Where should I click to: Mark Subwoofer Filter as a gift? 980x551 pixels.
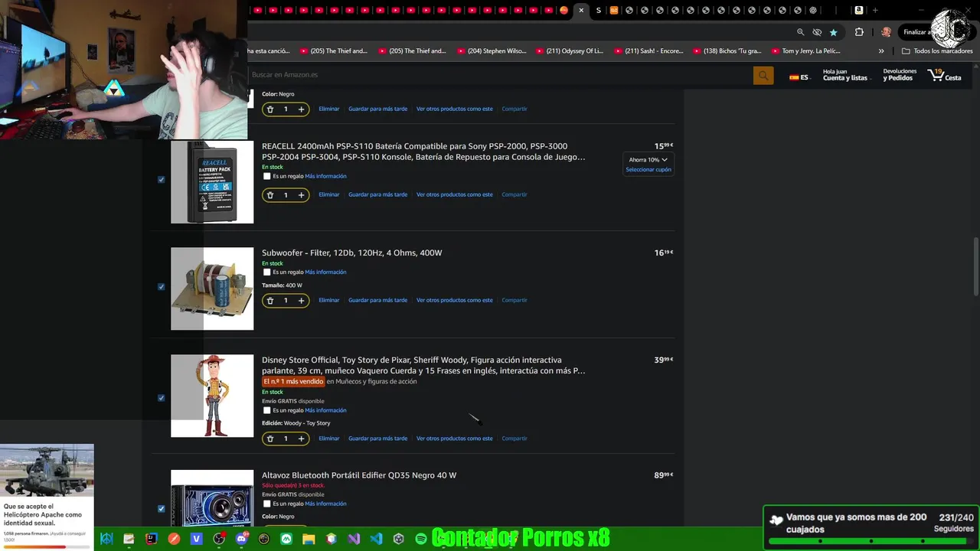(266, 272)
